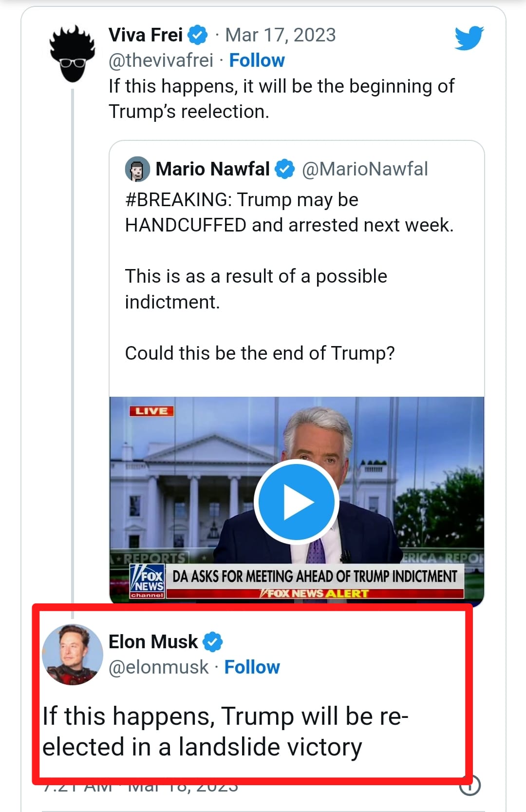Open Elon Musk's profile picture
The width and height of the screenshot is (526, 812).
coord(73,654)
